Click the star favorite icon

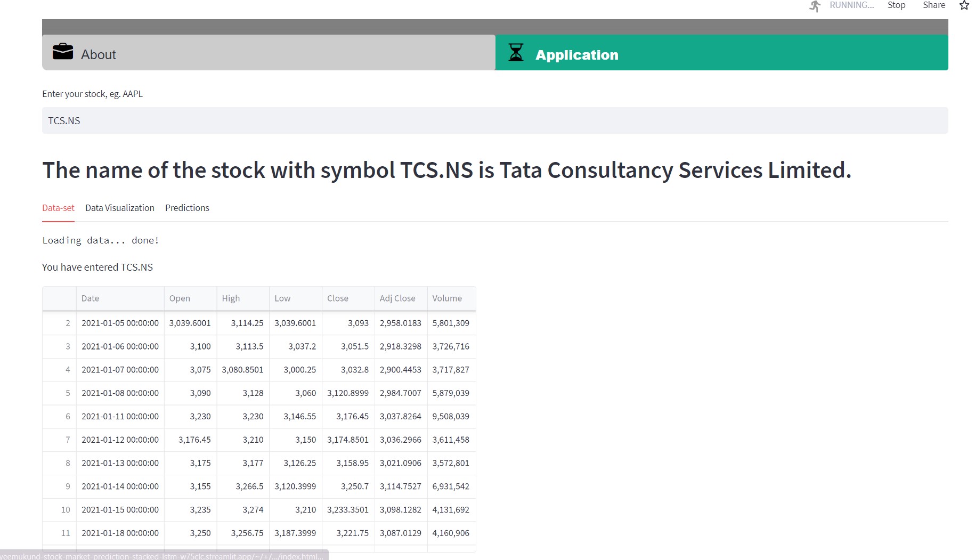coord(964,5)
